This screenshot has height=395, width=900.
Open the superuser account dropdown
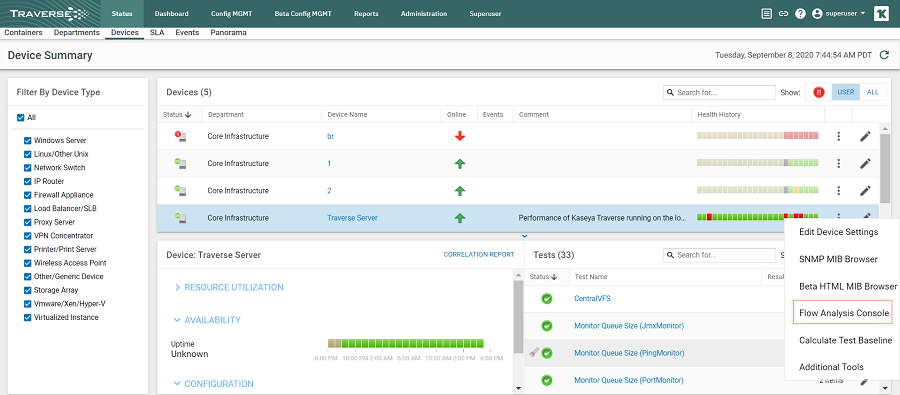[839, 14]
